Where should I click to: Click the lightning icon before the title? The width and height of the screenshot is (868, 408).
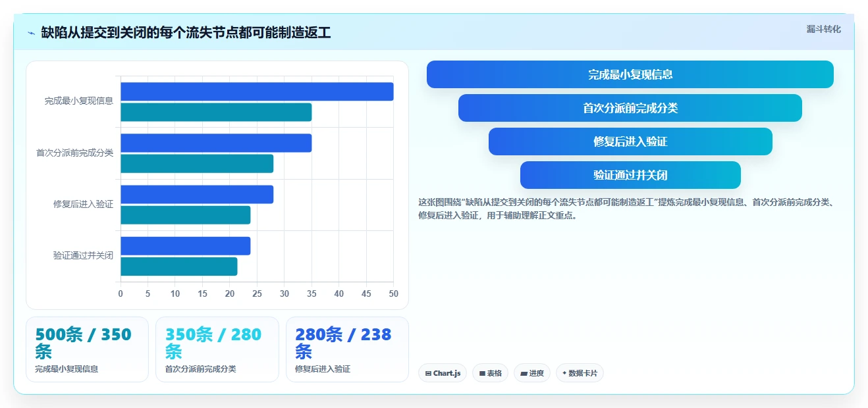pos(31,32)
